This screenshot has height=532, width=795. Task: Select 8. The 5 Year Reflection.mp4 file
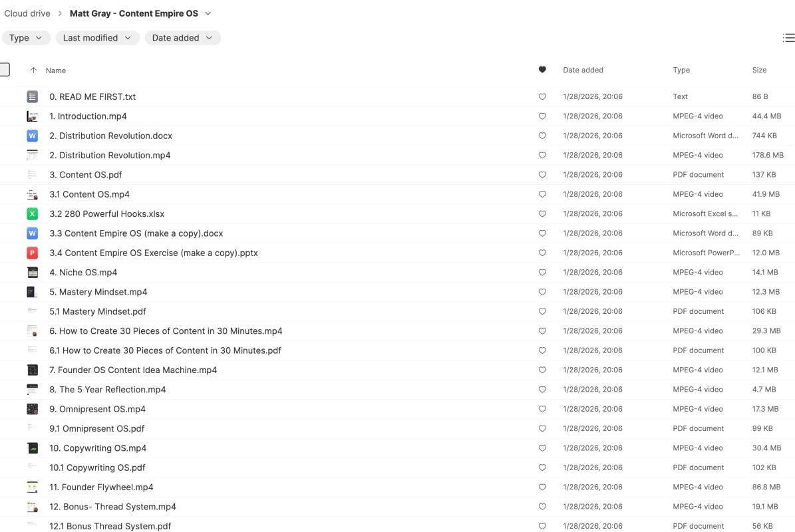pos(108,390)
